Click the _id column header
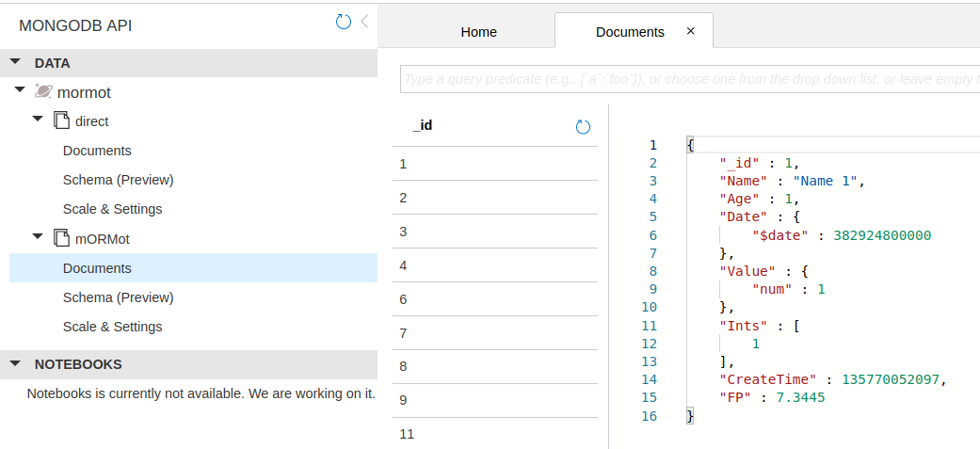 click(x=423, y=125)
